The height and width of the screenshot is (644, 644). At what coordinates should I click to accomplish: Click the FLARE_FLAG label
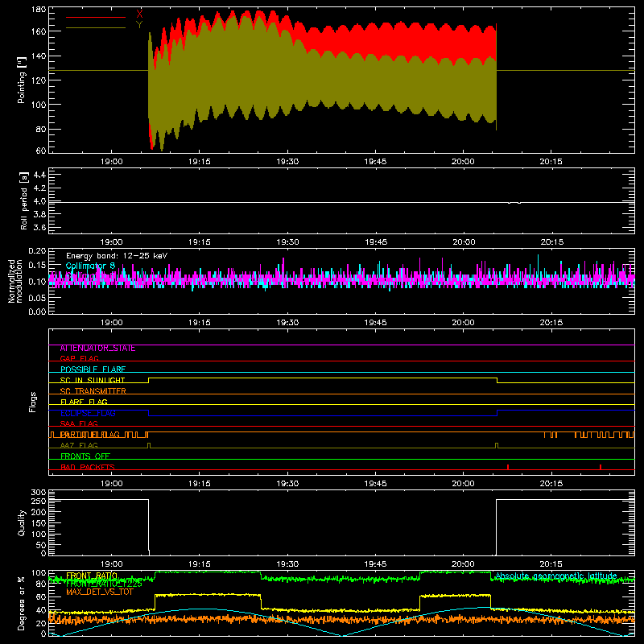[84, 402]
